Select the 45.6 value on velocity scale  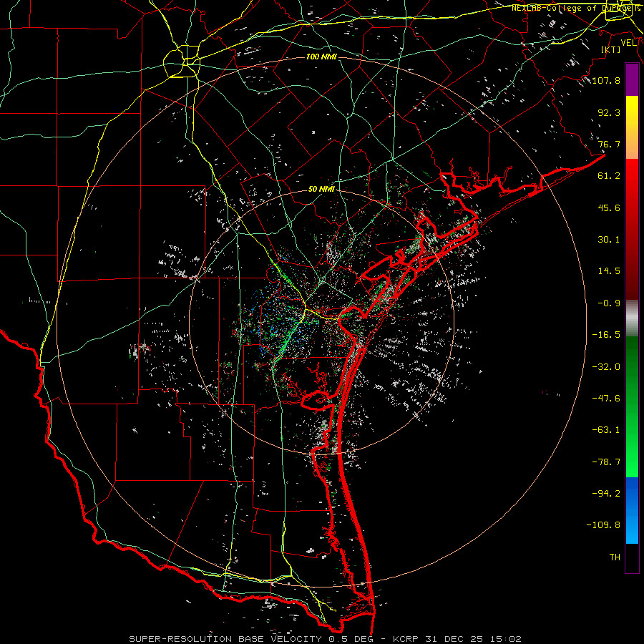[609, 208]
